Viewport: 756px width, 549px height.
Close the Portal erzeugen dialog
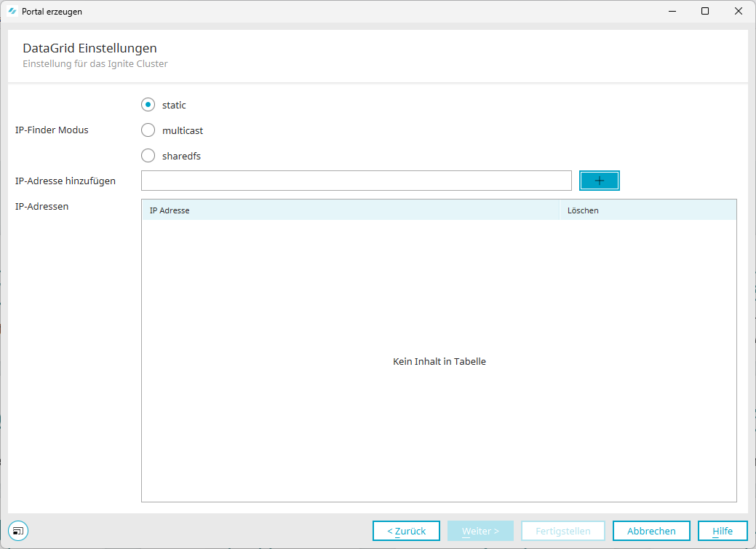point(738,11)
